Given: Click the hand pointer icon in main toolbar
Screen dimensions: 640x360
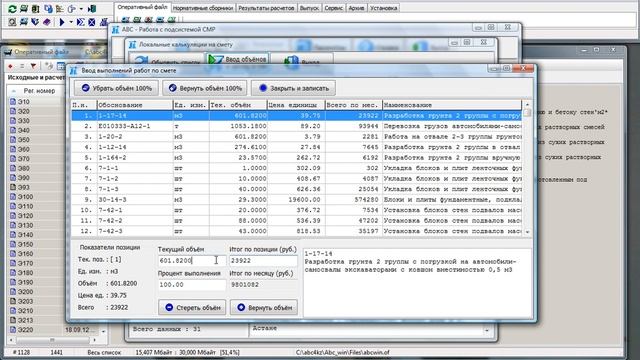Looking at the screenshot, I should [71, 9].
